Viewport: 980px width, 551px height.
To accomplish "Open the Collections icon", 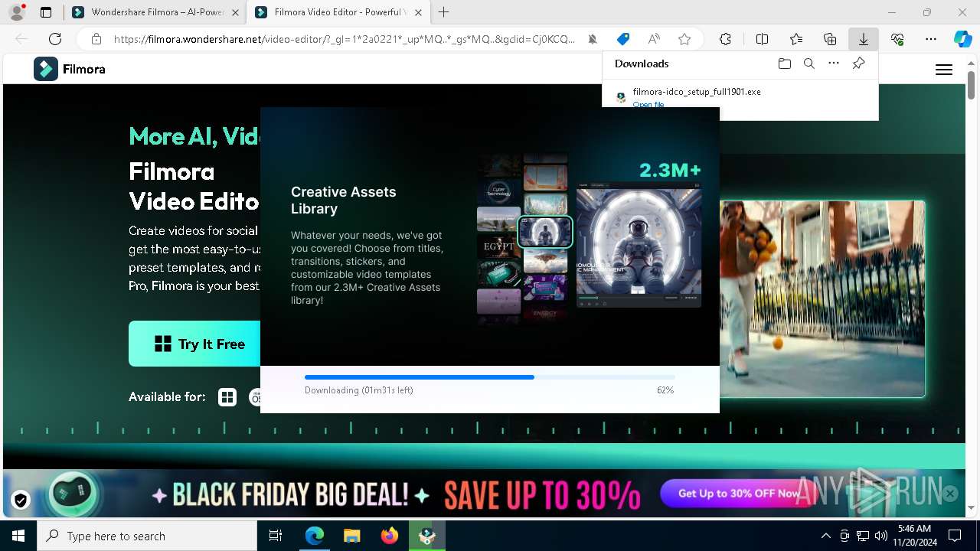I will coord(830,39).
